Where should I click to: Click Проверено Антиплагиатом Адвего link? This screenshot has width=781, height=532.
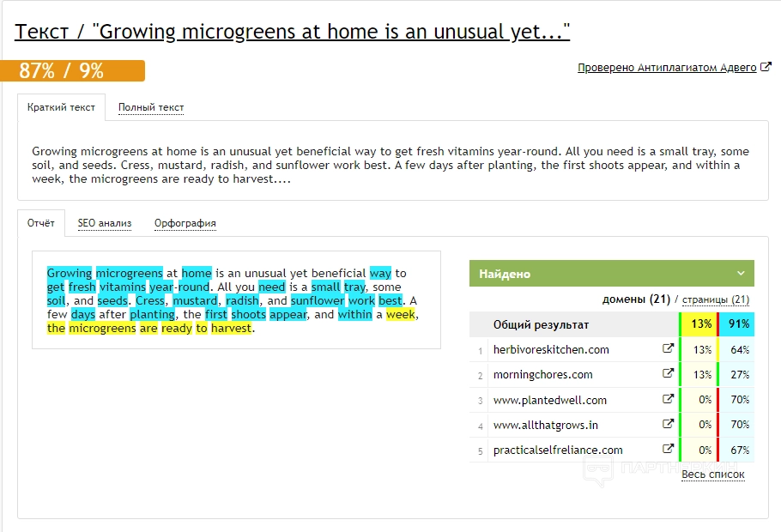coord(667,68)
